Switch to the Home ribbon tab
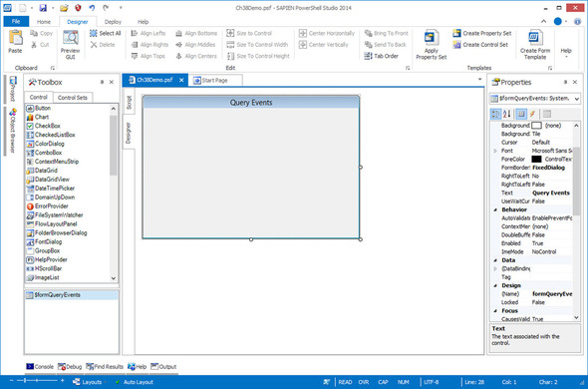Screen dimensions: 588x389 (x=44, y=22)
